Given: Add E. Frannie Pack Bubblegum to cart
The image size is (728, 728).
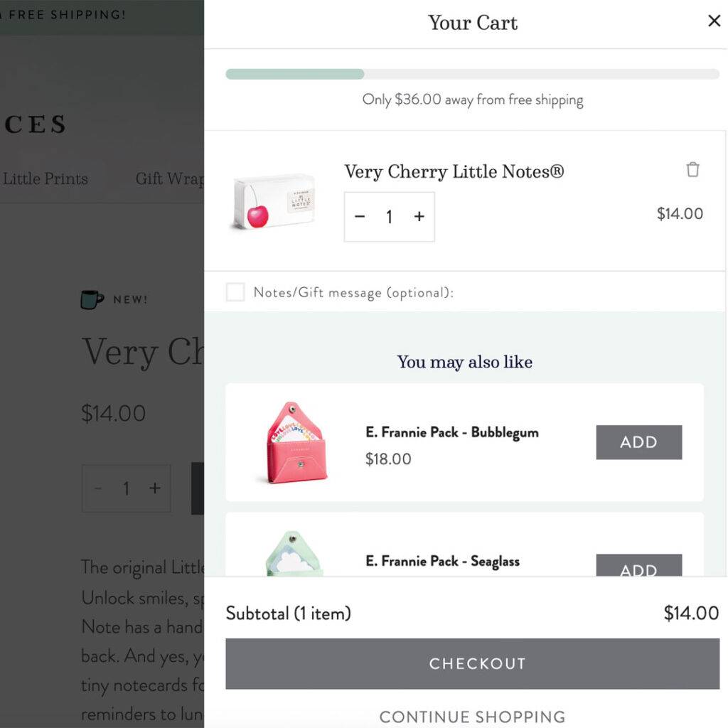Looking at the screenshot, I should click(639, 442).
